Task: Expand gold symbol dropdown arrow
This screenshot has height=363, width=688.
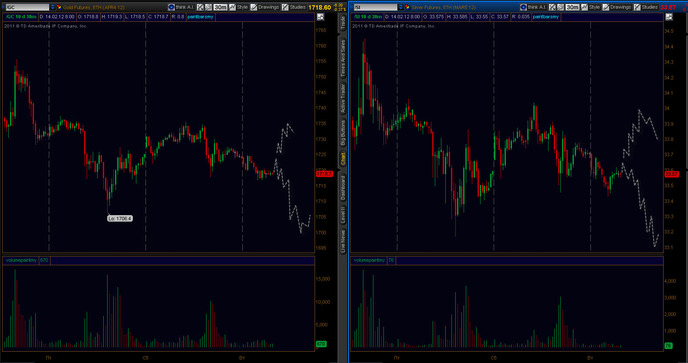Action: pos(53,7)
